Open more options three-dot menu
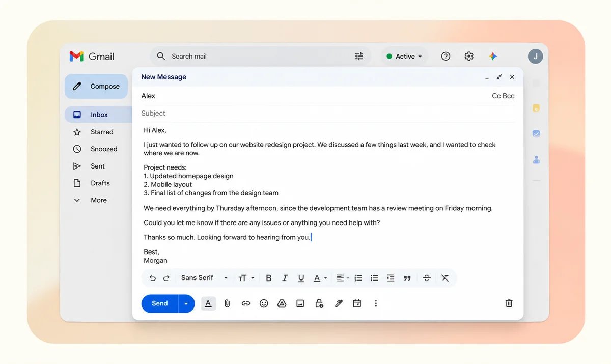 point(376,303)
